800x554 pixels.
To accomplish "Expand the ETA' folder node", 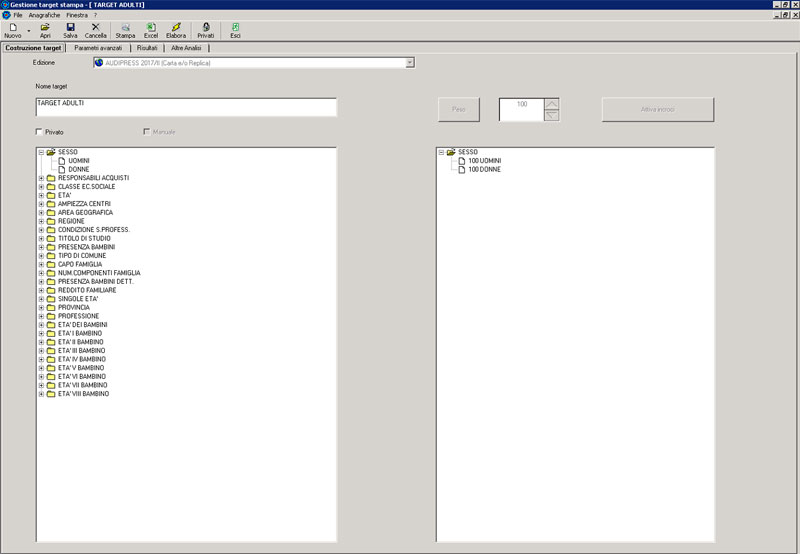I will pyautogui.click(x=41, y=195).
